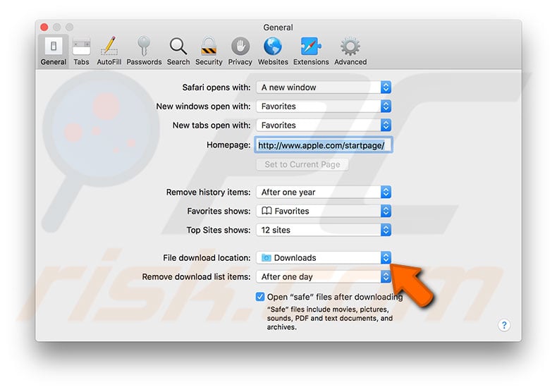
Task: Open the New tabs open with dropdown
Action: click(324, 125)
